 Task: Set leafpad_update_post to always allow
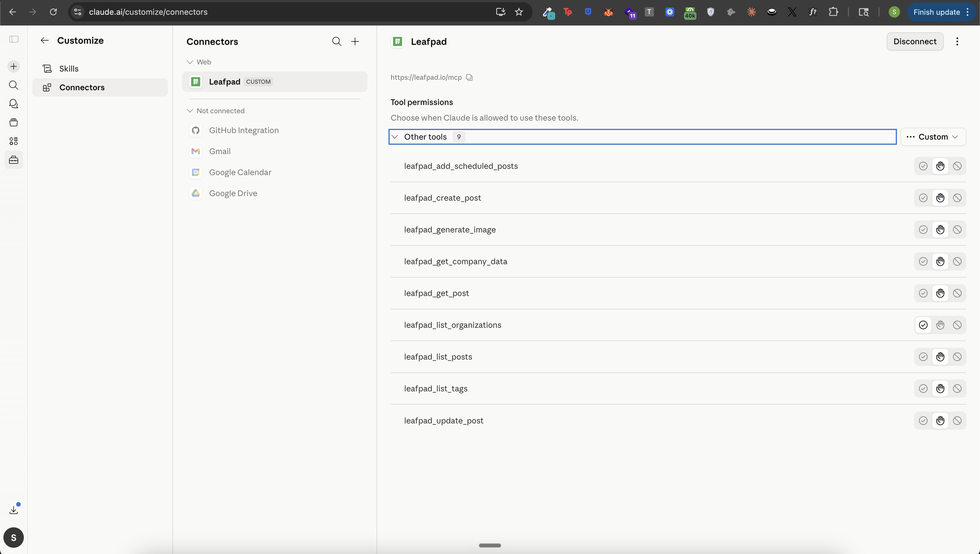(x=923, y=421)
